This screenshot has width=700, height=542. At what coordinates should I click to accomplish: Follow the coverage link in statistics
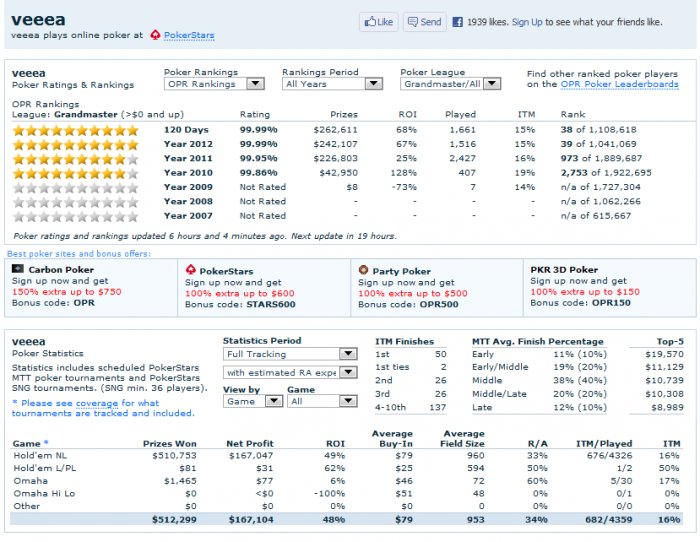tap(96, 403)
